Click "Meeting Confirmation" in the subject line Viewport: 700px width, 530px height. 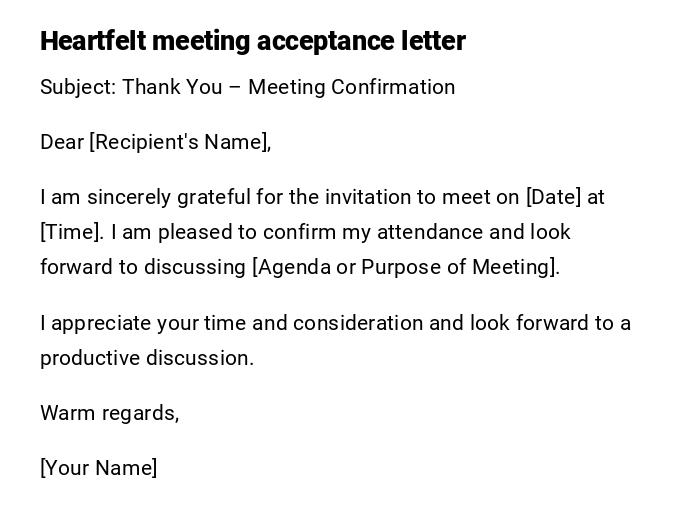351,87
